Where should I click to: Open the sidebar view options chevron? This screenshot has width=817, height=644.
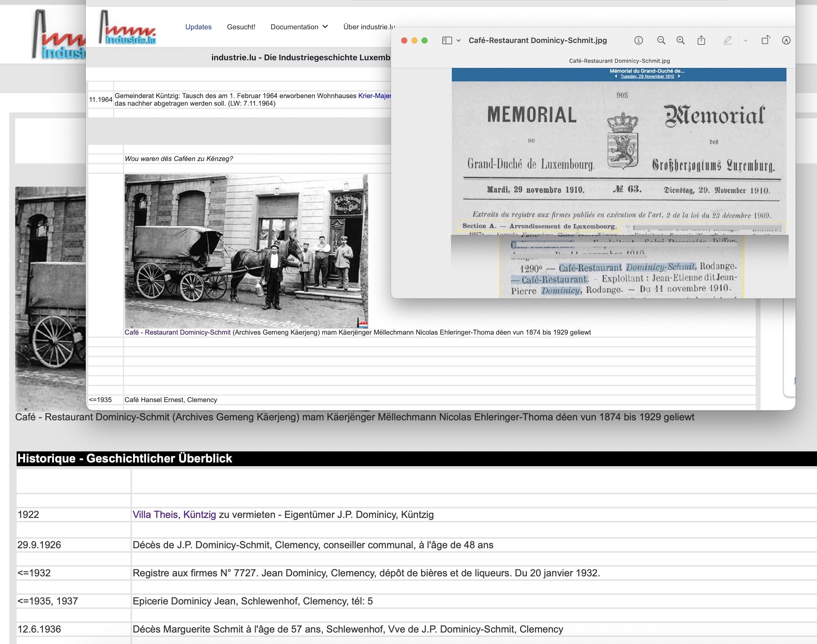458,40
